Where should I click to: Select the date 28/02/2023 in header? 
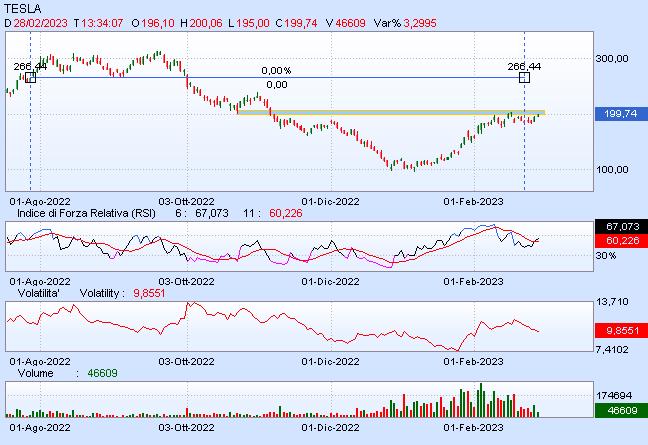(x=40, y=23)
